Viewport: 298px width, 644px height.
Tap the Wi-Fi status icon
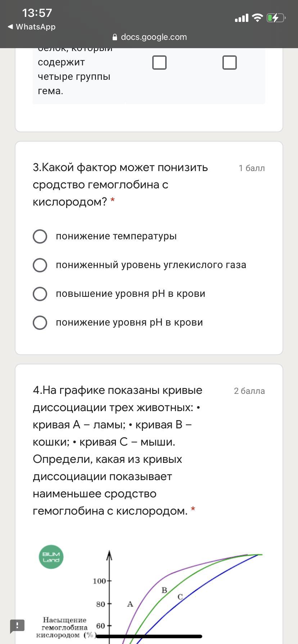(x=257, y=18)
